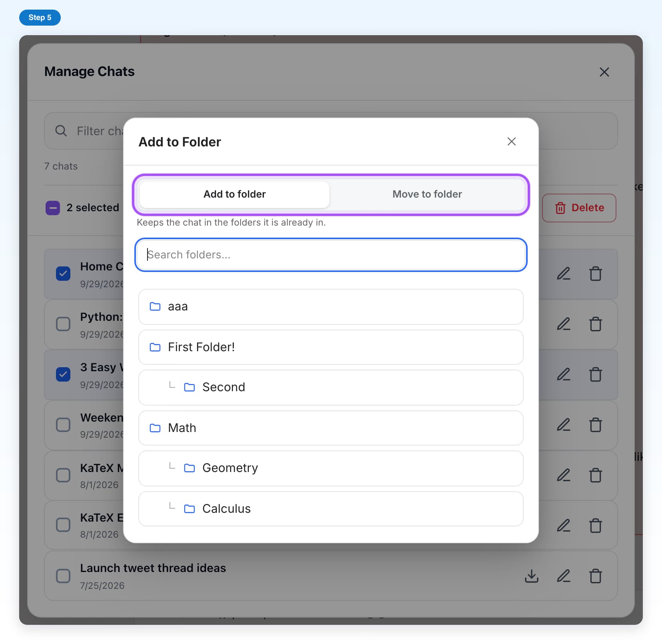This screenshot has width=662, height=644.
Task: Click the Search folders input field
Action: (331, 255)
